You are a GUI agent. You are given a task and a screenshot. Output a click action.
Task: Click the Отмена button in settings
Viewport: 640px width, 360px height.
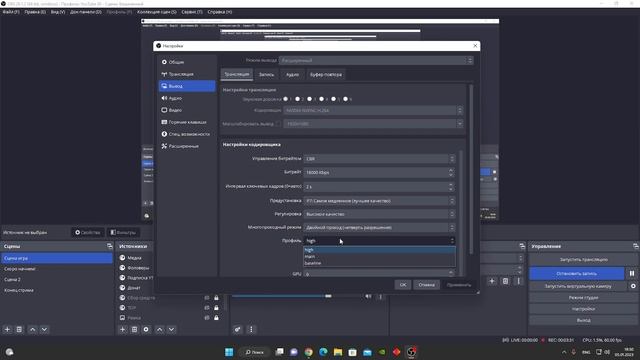427,285
